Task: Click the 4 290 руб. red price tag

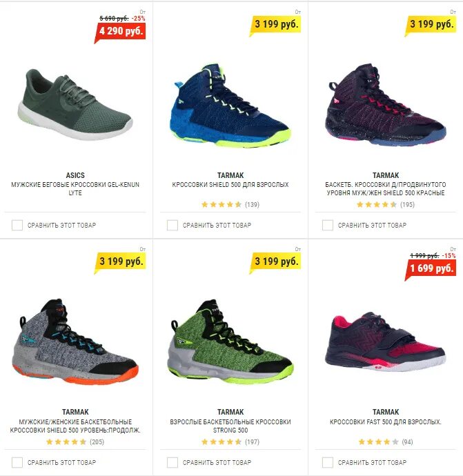Action: pos(120,32)
